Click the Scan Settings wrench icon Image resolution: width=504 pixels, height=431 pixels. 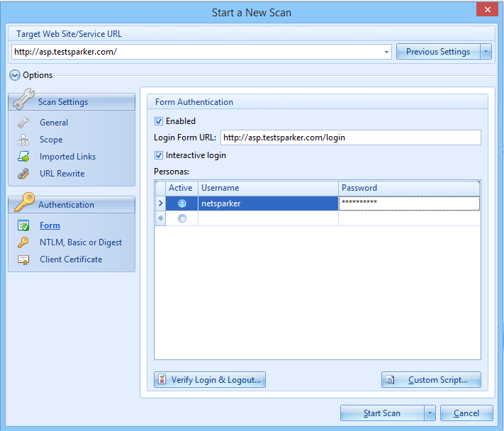[x=23, y=99]
